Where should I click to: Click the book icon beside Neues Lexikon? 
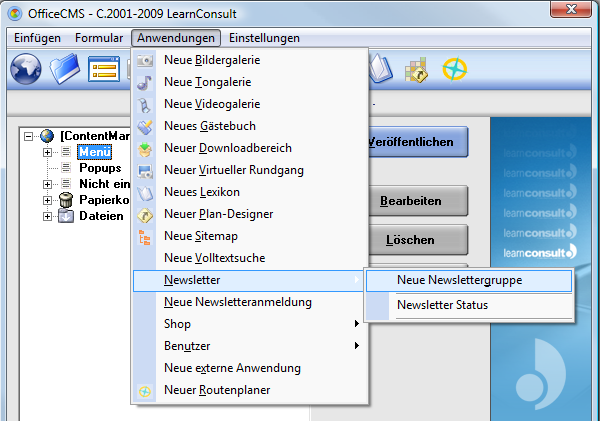point(145,193)
